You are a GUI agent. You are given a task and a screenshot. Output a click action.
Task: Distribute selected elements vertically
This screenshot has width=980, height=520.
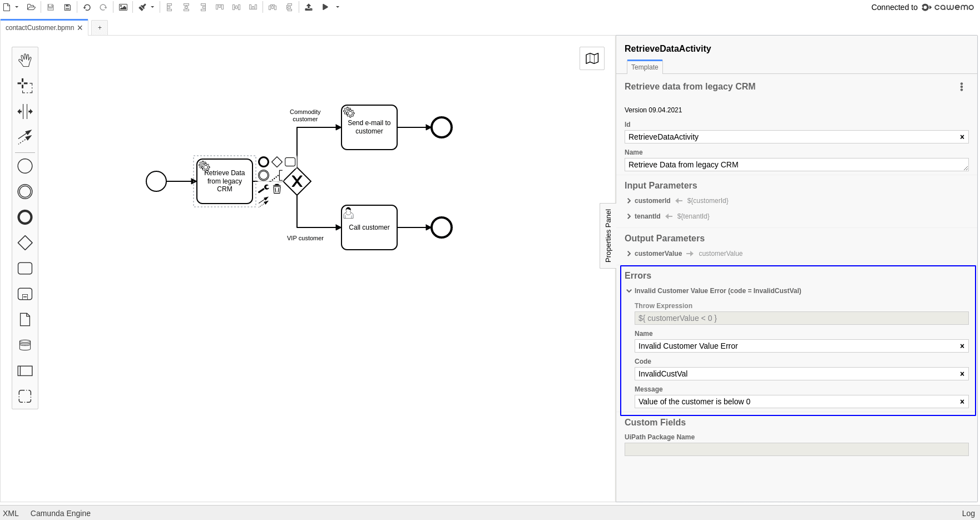coord(289,7)
